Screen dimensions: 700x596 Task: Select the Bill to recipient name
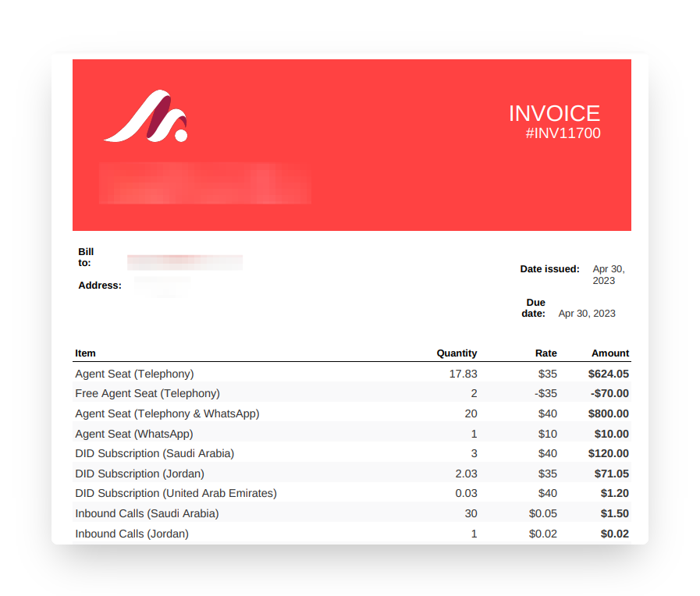tap(185, 261)
